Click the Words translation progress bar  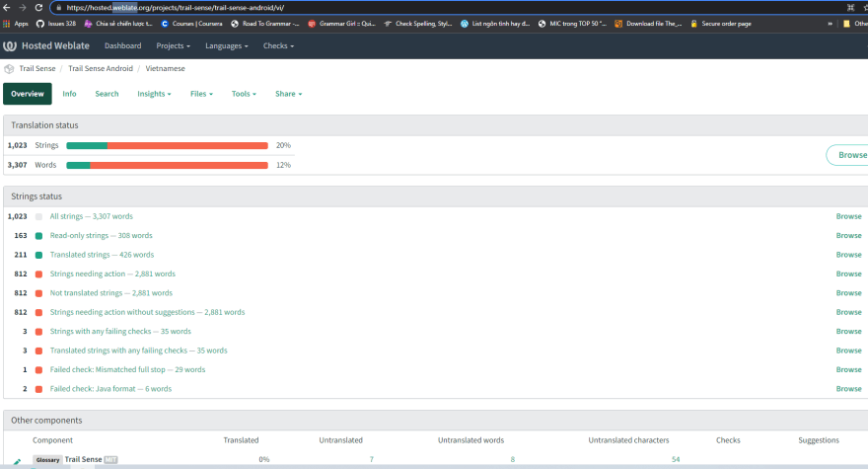(167, 165)
